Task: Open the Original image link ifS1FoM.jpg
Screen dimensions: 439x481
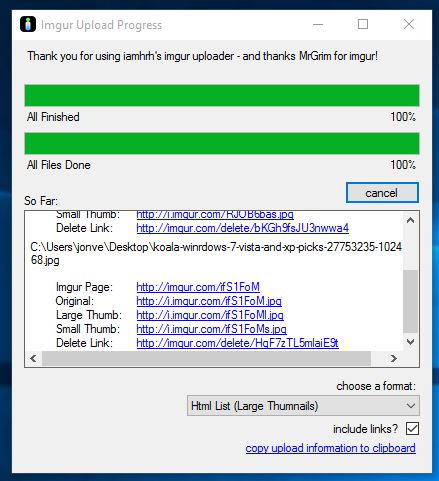Action: tap(209, 301)
